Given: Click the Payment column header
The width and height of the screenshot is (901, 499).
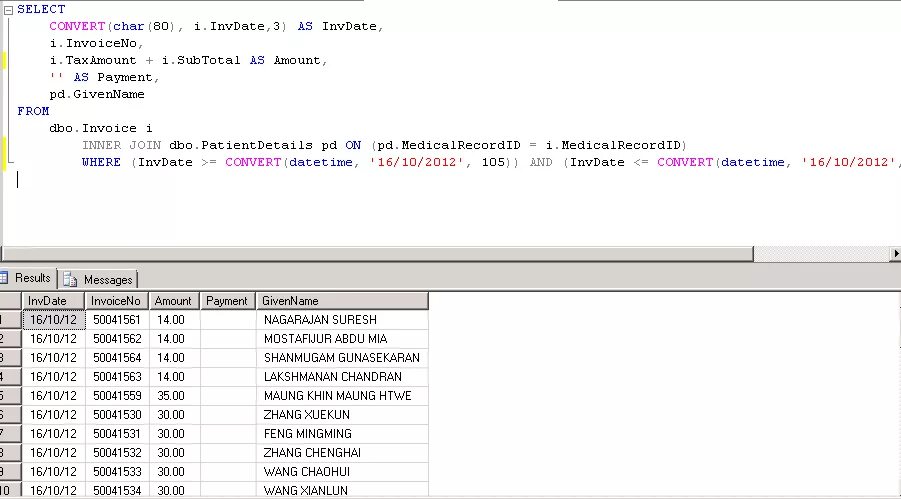Looking at the screenshot, I should (228, 301).
